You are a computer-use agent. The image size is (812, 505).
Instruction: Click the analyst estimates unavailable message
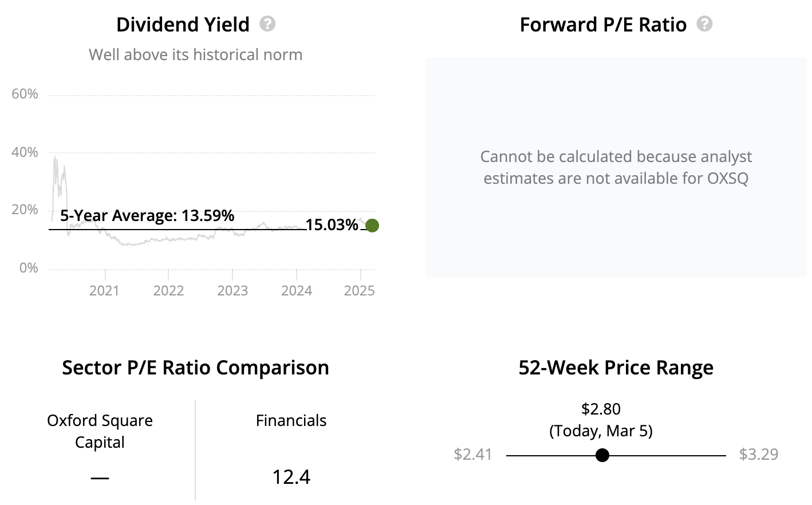tap(616, 167)
